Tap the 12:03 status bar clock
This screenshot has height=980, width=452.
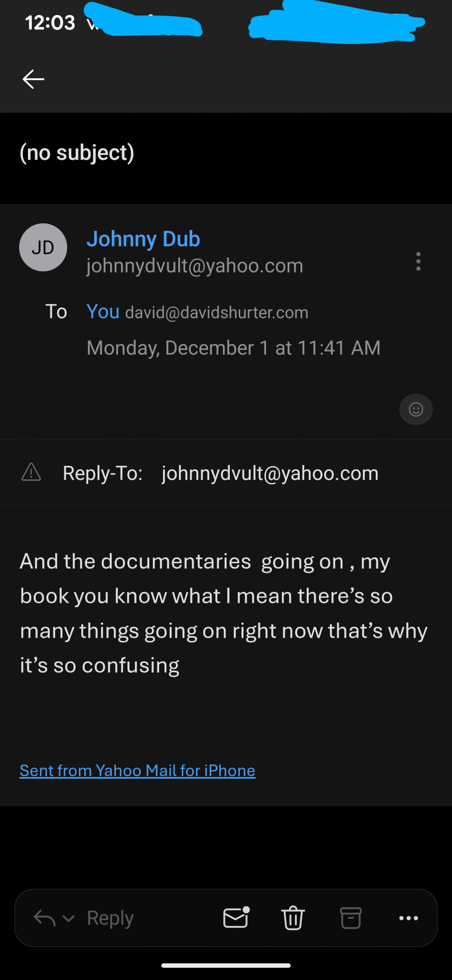(x=50, y=23)
